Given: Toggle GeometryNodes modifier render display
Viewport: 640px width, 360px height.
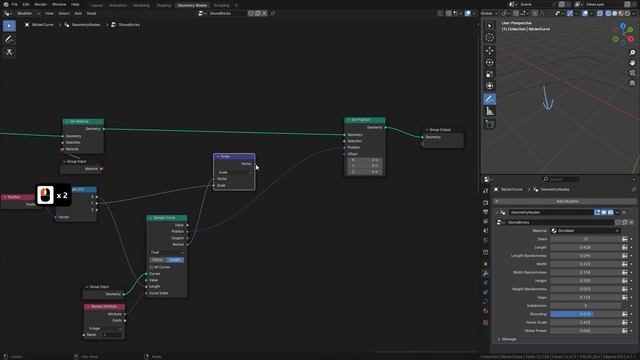Looking at the screenshot, I should (x=610, y=212).
